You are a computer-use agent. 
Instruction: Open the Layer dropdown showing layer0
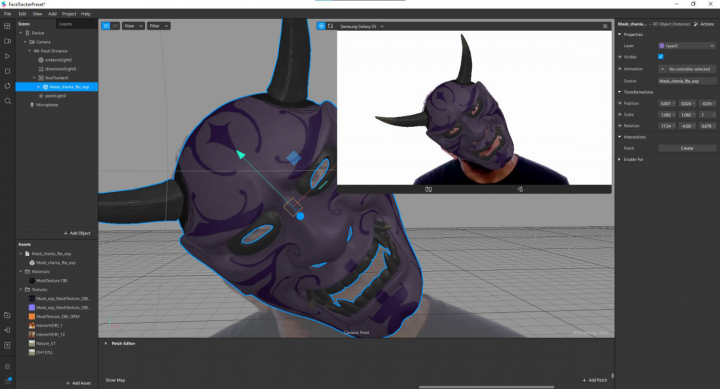pos(686,46)
